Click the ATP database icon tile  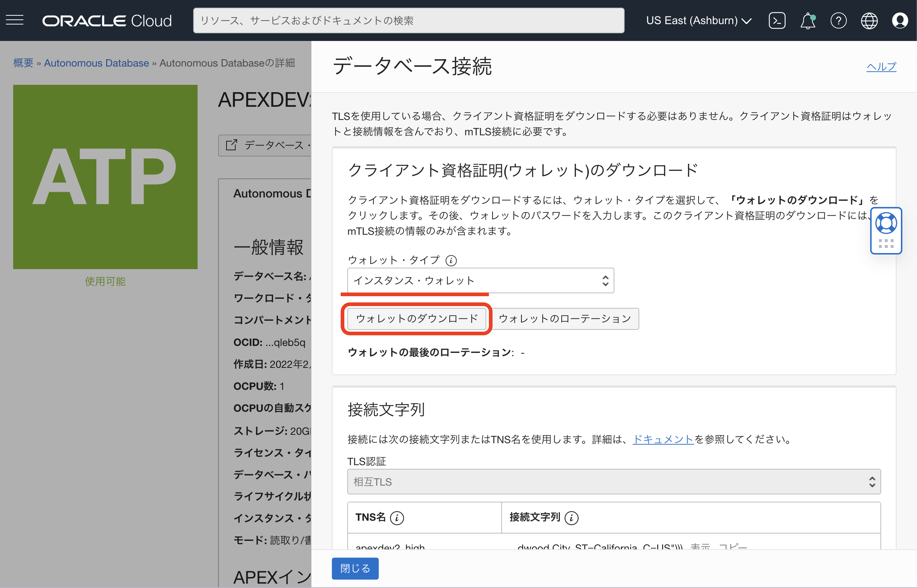105,177
